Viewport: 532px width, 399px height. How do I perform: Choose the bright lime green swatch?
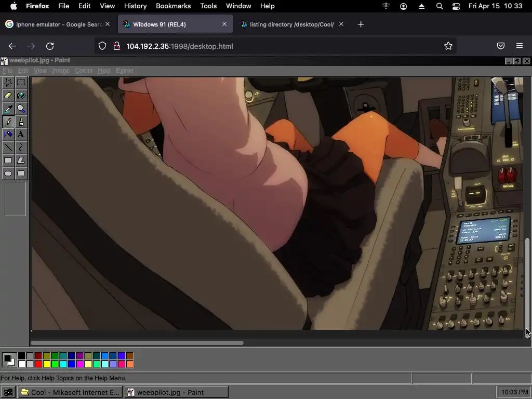(x=55, y=364)
